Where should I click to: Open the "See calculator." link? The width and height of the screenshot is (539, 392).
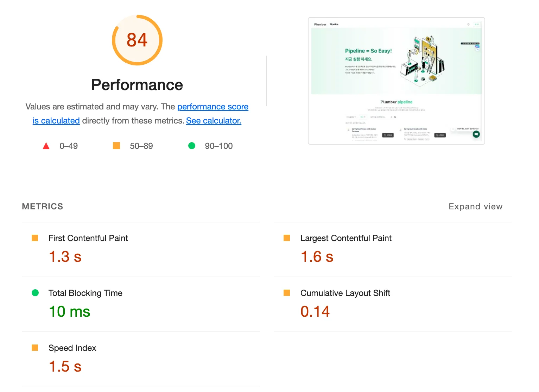click(x=214, y=121)
